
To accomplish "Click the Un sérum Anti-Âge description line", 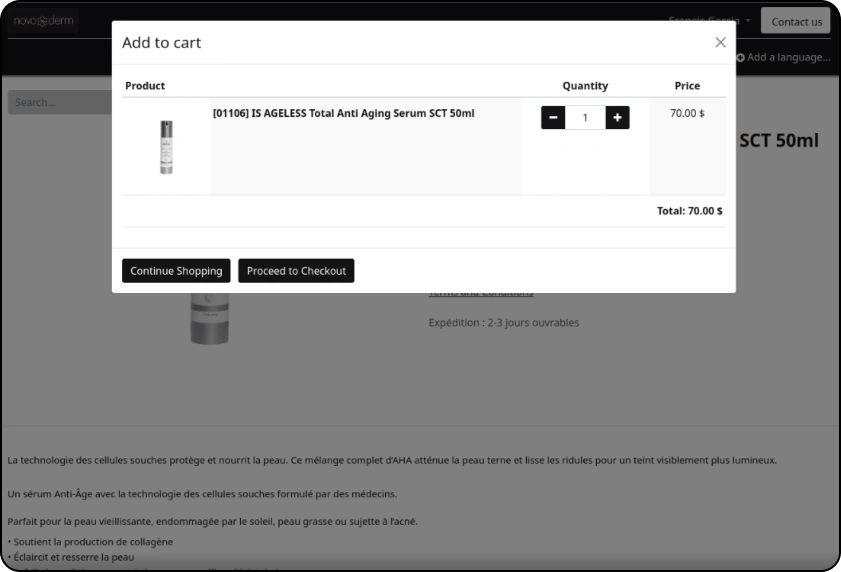I will [202, 494].
